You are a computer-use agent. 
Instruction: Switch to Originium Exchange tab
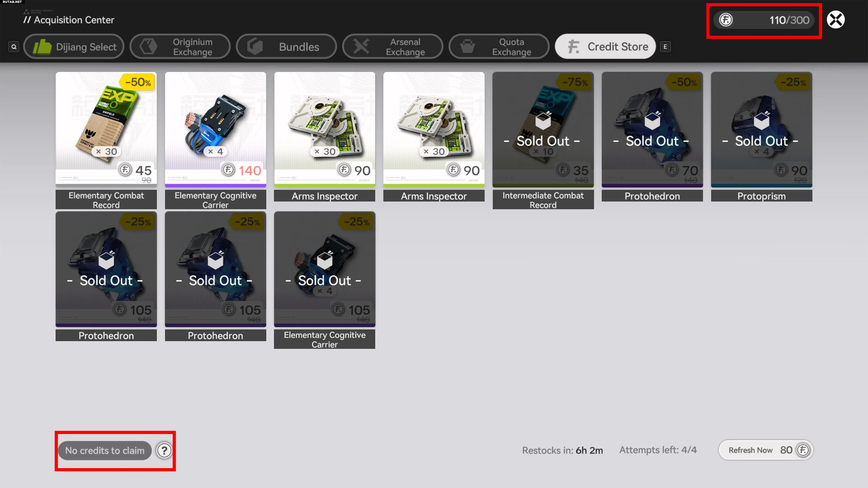pyautogui.click(x=180, y=47)
